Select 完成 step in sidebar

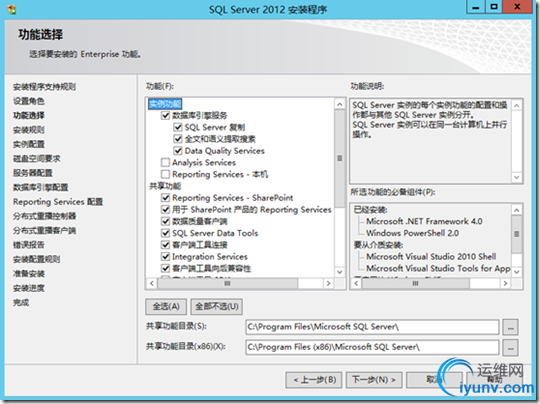(x=21, y=303)
